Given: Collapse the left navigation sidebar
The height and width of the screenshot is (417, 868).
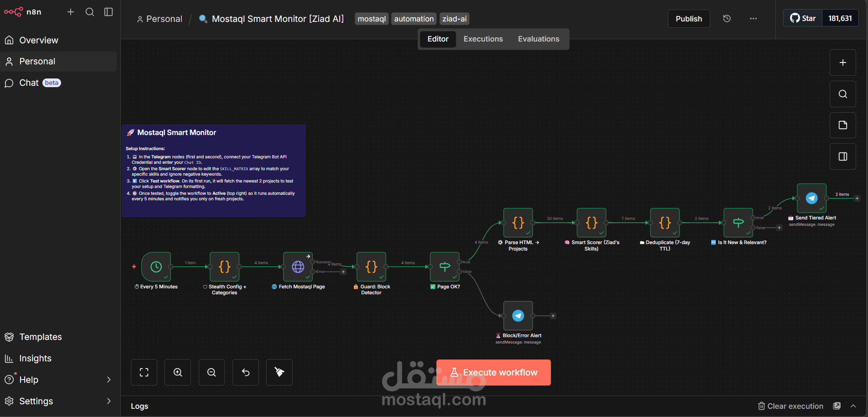Looking at the screenshot, I should coord(108,12).
